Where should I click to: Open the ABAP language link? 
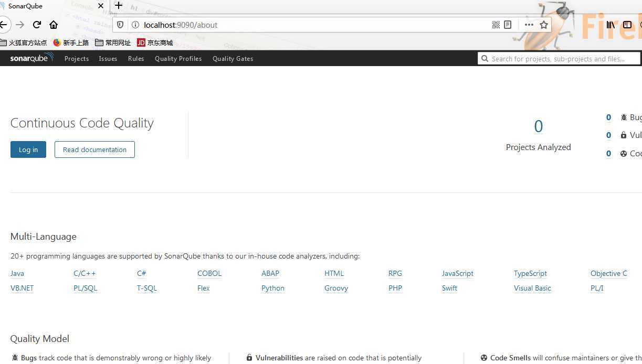[x=270, y=273]
